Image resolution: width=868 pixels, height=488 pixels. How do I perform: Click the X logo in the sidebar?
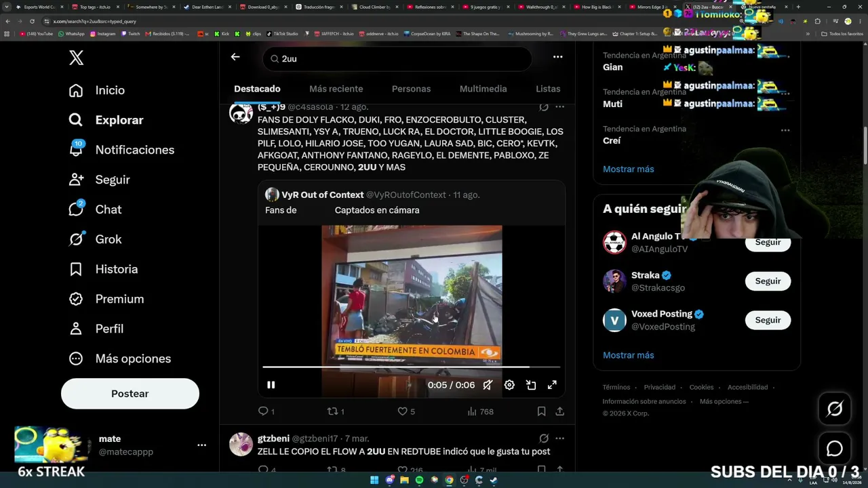(x=77, y=58)
